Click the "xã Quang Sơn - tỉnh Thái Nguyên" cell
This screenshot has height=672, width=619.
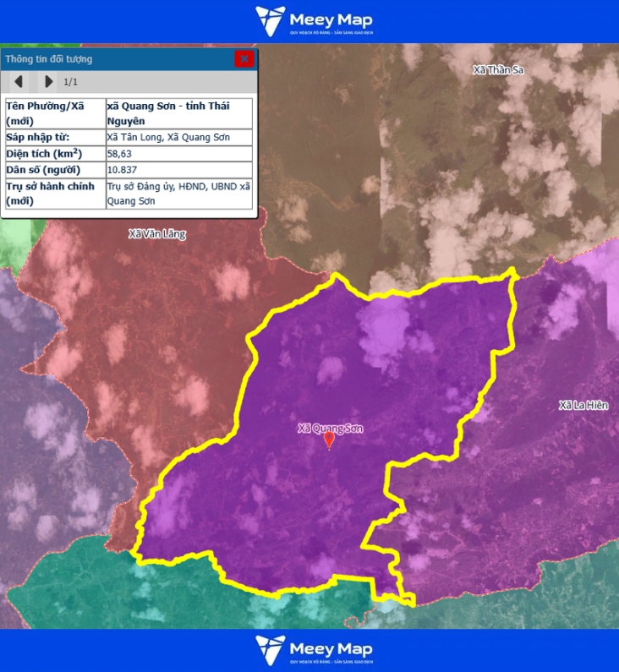(179, 113)
